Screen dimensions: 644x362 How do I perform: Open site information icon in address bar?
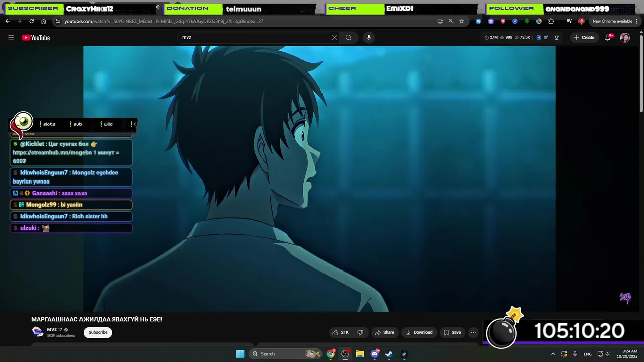click(x=58, y=21)
